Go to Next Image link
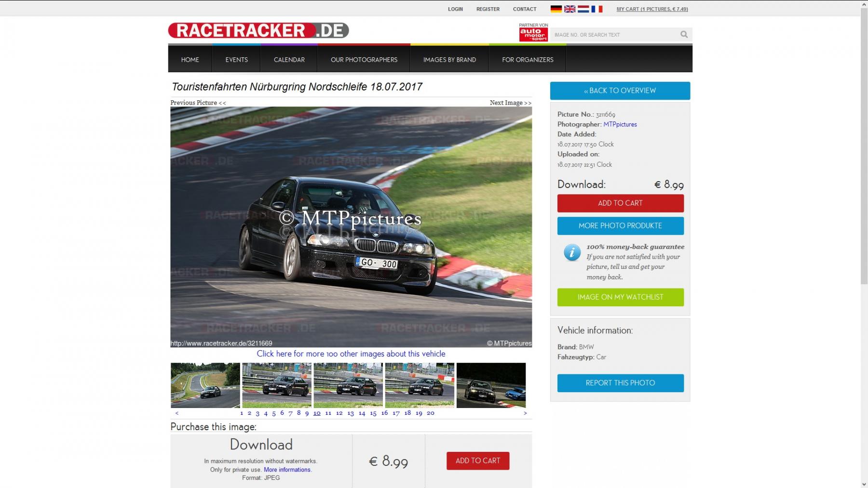The height and width of the screenshot is (488, 868). click(510, 103)
